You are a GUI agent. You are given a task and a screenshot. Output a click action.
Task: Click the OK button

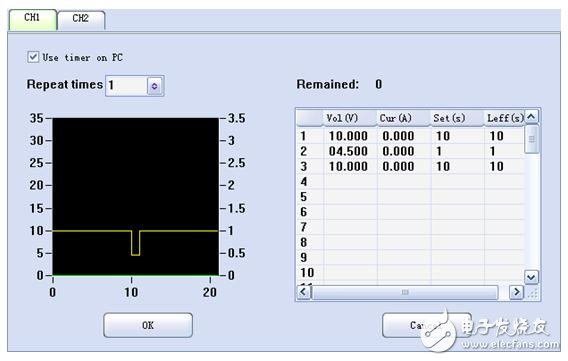(148, 325)
